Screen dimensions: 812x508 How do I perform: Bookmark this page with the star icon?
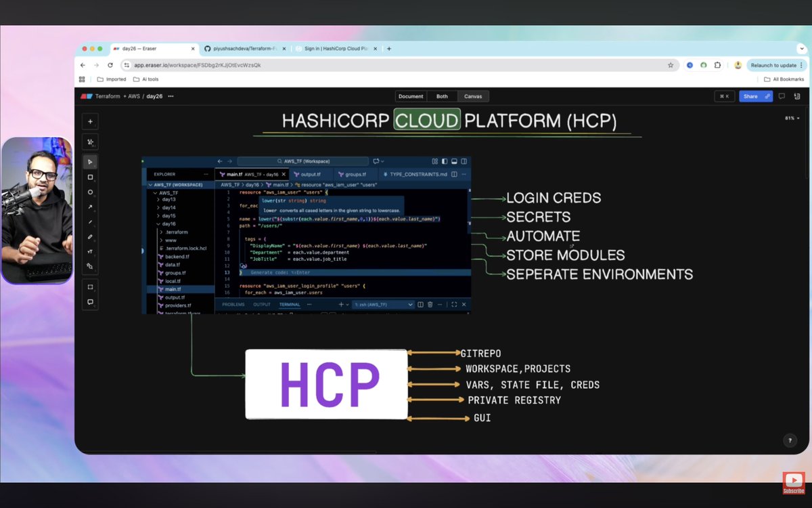coord(671,65)
